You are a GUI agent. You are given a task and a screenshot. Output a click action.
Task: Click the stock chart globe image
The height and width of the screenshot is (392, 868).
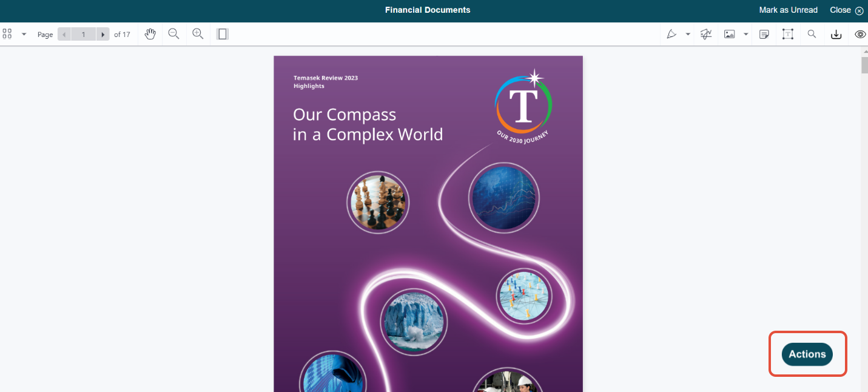tap(503, 198)
